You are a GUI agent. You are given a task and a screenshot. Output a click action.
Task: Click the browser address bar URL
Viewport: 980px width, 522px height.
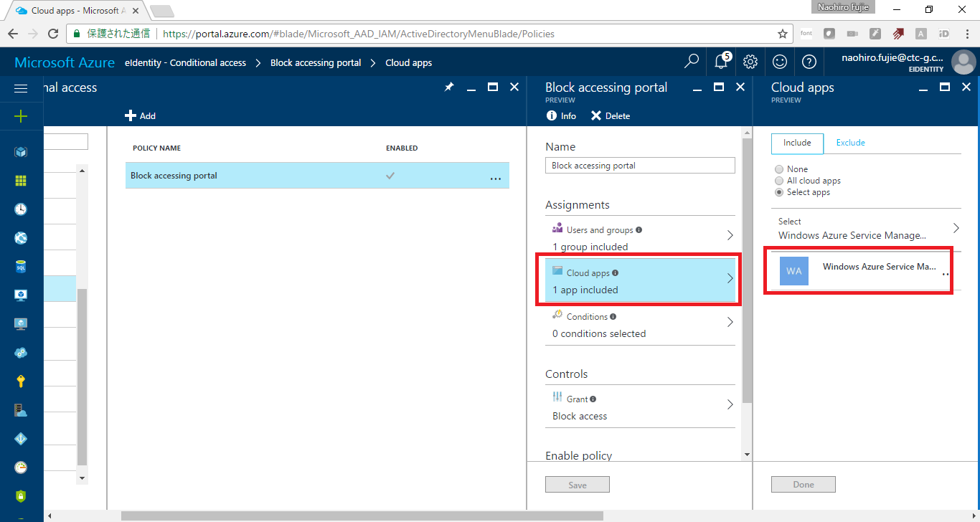coord(359,34)
